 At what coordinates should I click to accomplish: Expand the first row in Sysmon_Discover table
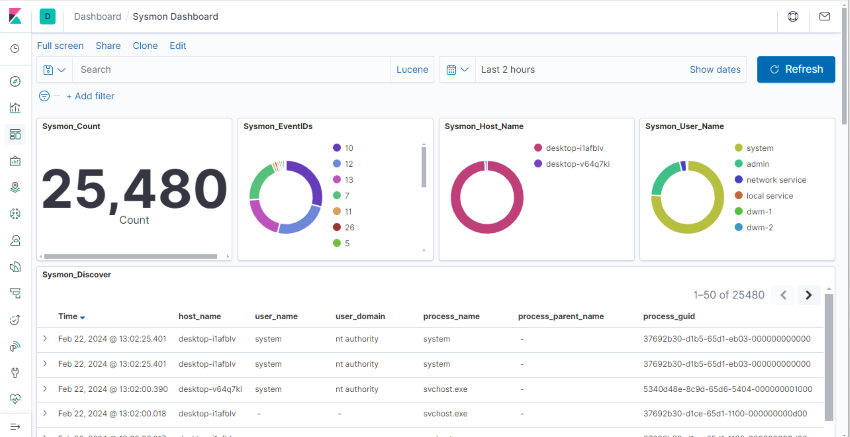pos(45,339)
